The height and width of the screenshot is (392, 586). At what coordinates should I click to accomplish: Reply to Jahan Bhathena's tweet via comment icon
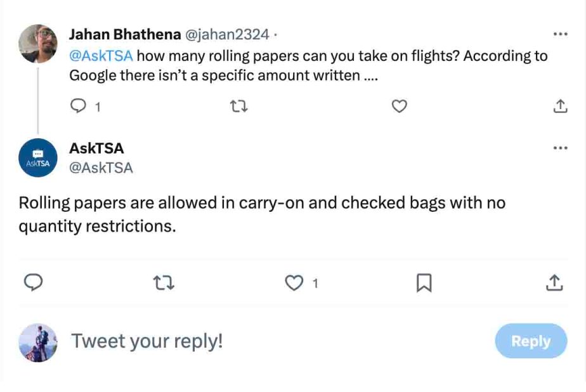pos(78,107)
